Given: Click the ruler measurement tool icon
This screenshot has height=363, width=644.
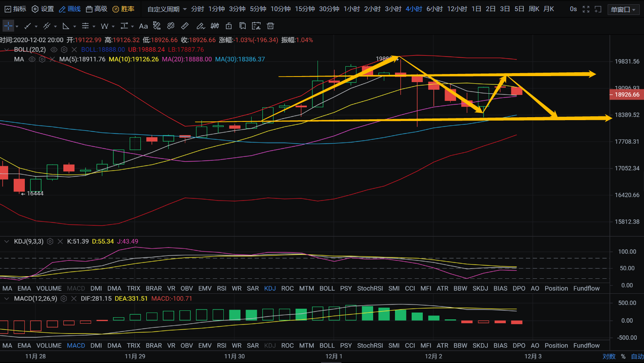Looking at the screenshot, I should 185,26.
